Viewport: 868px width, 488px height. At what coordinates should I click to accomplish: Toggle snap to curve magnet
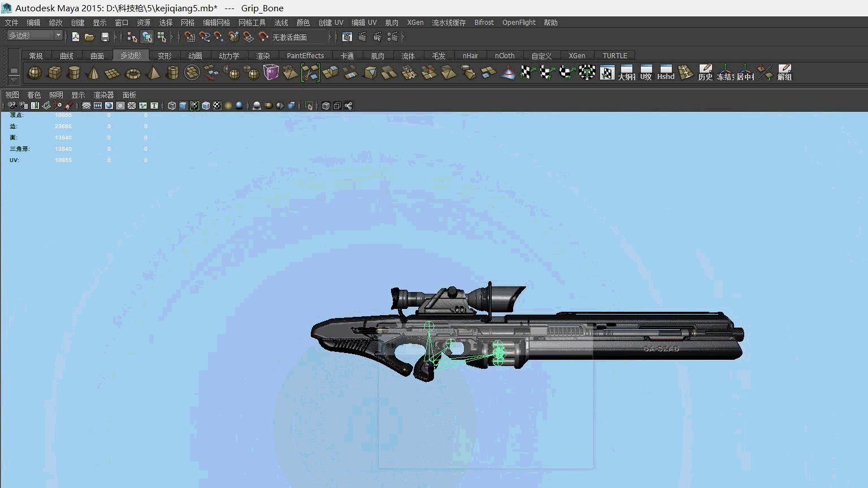[205, 37]
